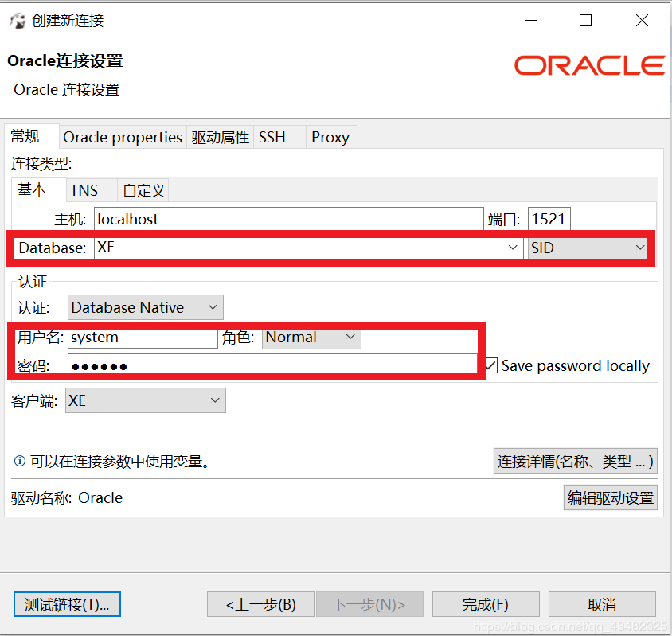This screenshot has width=672, height=636.
Task: Switch to the Oracle properties tab
Action: pos(122,137)
